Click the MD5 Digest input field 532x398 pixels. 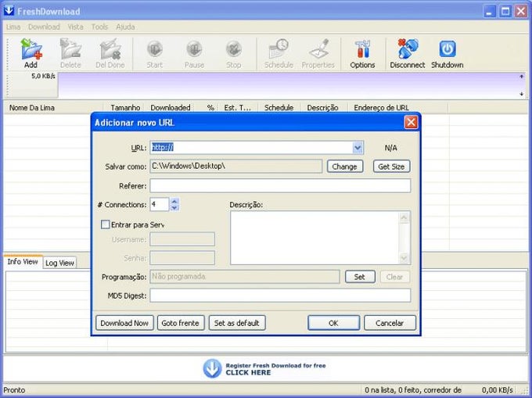(x=280, y=296)
